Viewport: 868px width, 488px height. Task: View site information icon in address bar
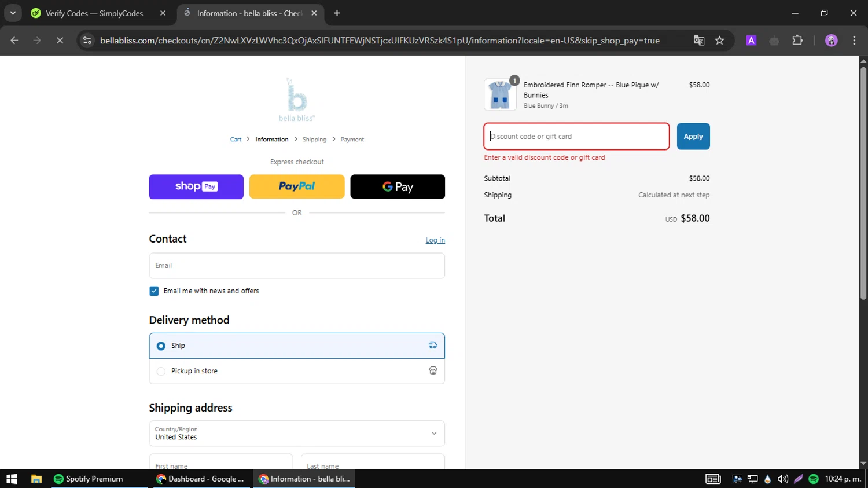87,41
